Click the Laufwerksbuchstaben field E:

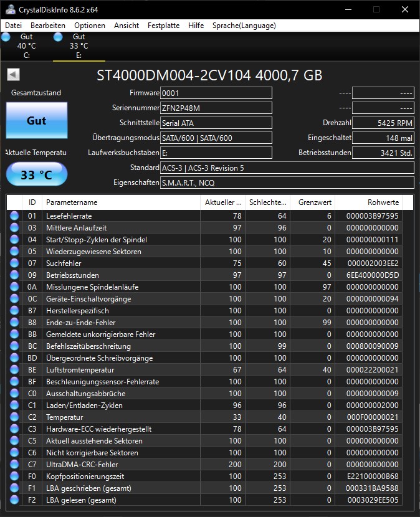[x=216, y=153]
